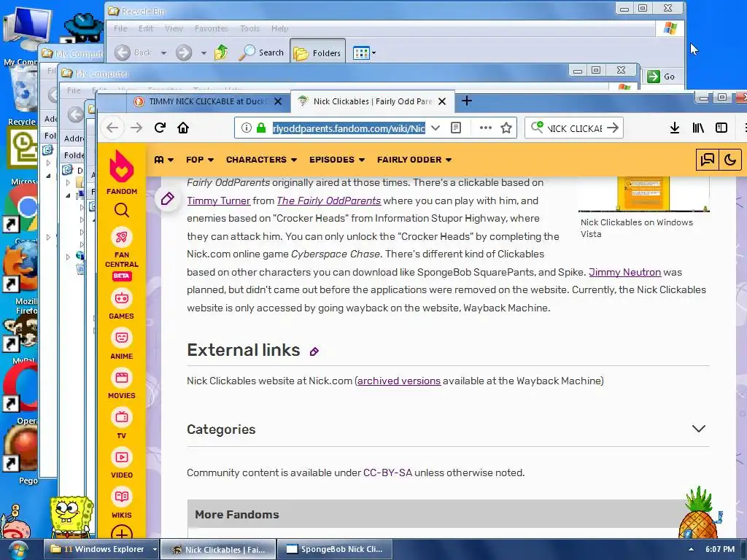
Task: Click the Firefox forward arrow button
Action: [x=136, y=128]
